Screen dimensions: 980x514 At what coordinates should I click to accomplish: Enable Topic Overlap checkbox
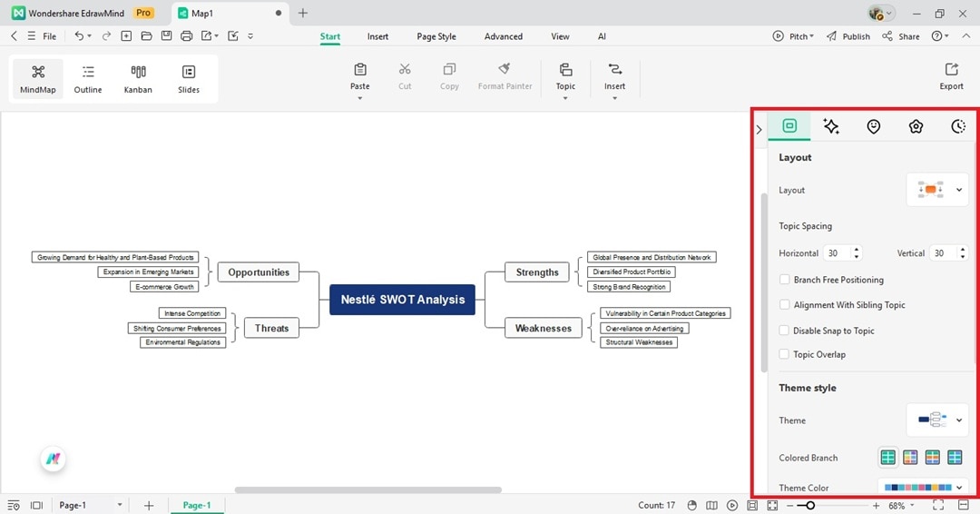[784, 354]
